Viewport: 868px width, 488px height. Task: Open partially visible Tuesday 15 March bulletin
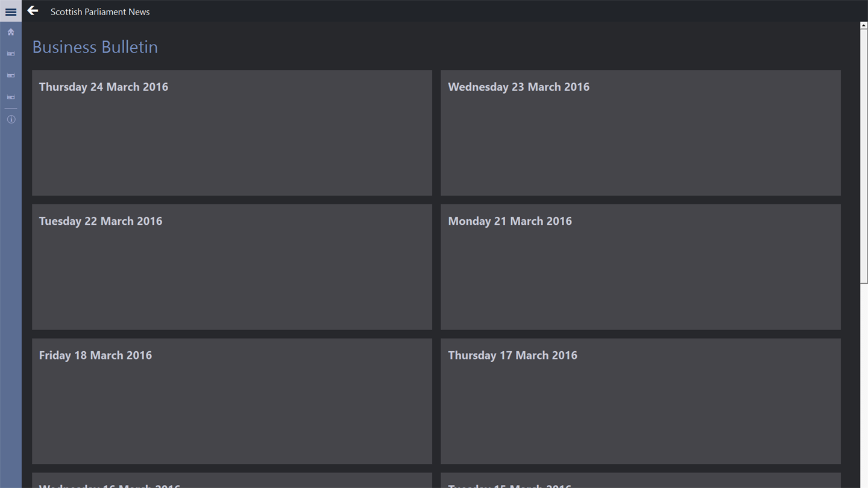(x=640, y=481)
